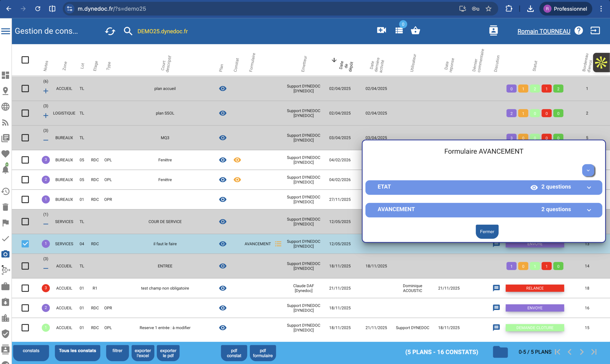Expand the ACCUEIL plan accueil row plus

(x=46, y=91)
